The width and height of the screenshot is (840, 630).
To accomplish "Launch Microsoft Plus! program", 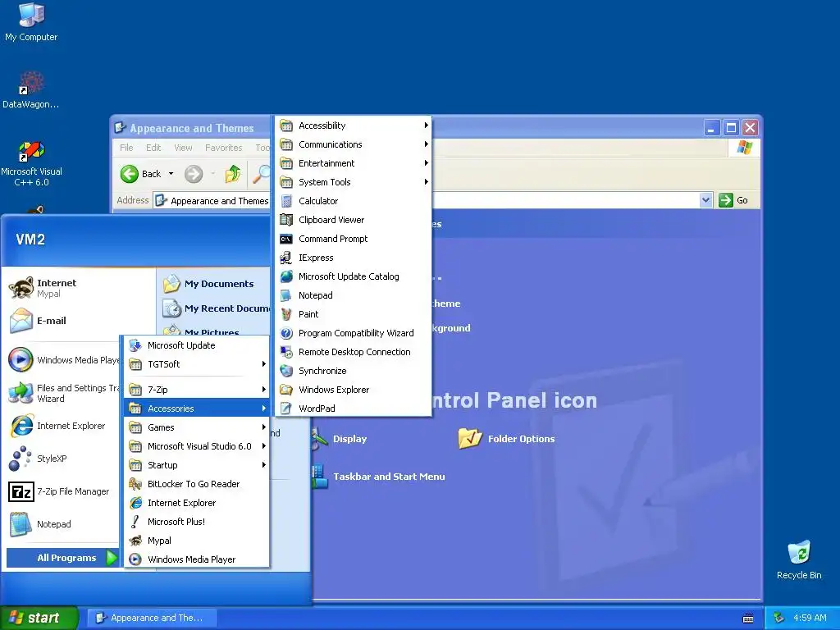I will click(x=196, y=522).
